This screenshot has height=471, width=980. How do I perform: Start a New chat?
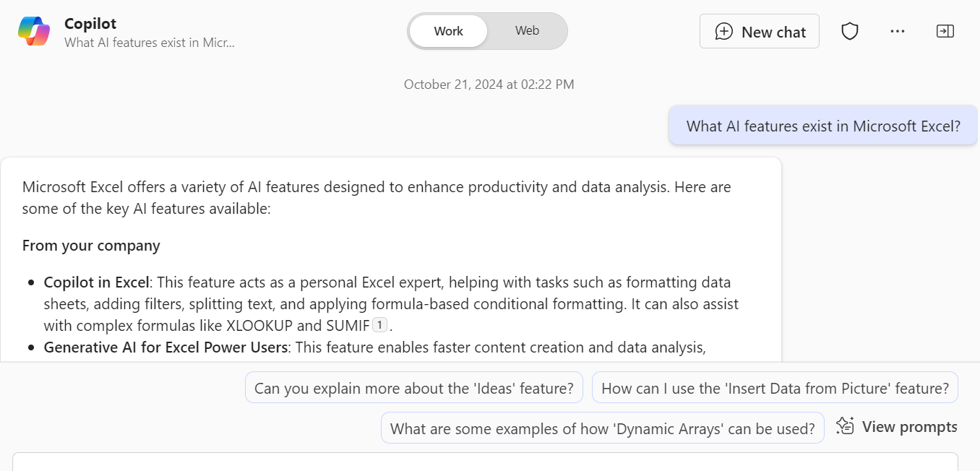pos(760,31)
